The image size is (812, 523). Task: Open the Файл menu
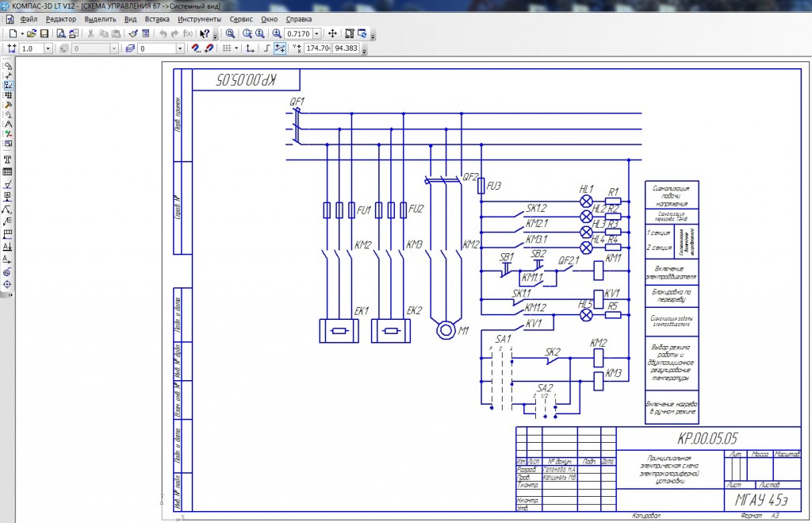pyautogui.click(x=29, y=19)
